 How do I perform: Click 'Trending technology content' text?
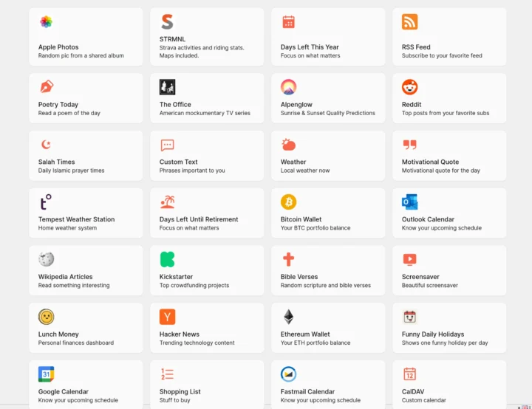coord(197,343)
